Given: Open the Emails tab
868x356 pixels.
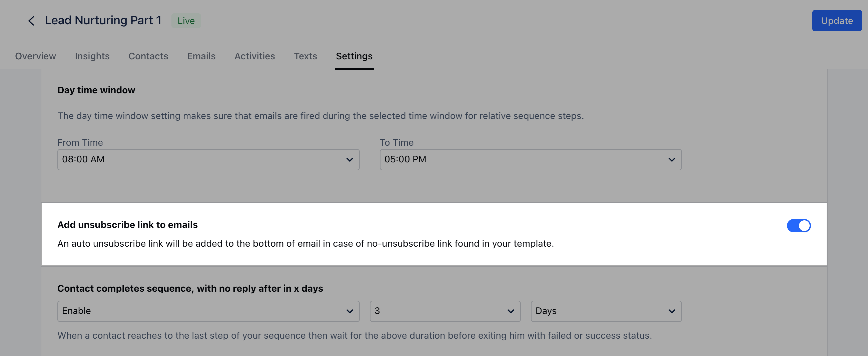Looking at the screenshot, I should 201,56.
